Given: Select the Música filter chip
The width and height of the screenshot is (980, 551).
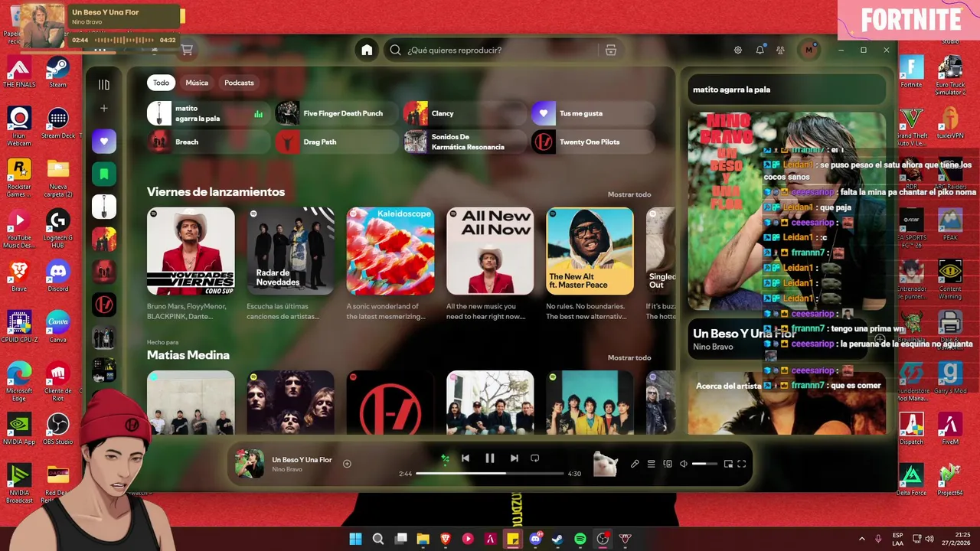Looking at the screenshot, I should [197, 83].
